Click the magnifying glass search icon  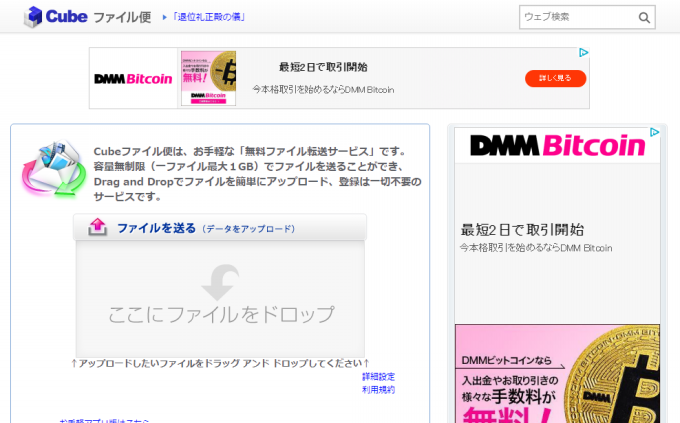click(644, 17)
